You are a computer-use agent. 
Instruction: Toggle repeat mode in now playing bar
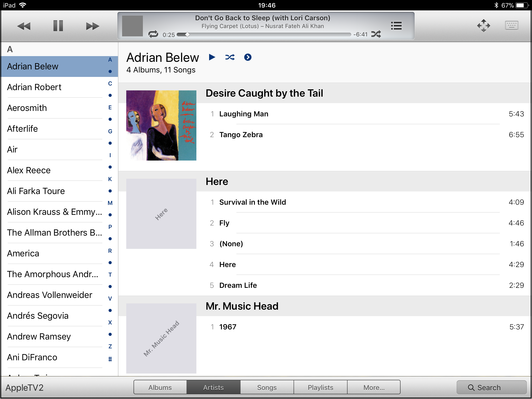153,34
